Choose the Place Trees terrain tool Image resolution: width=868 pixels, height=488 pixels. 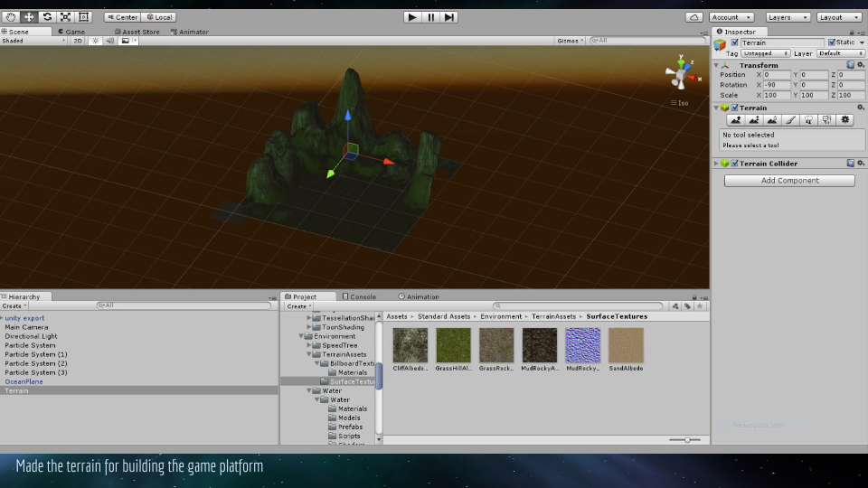808,119
